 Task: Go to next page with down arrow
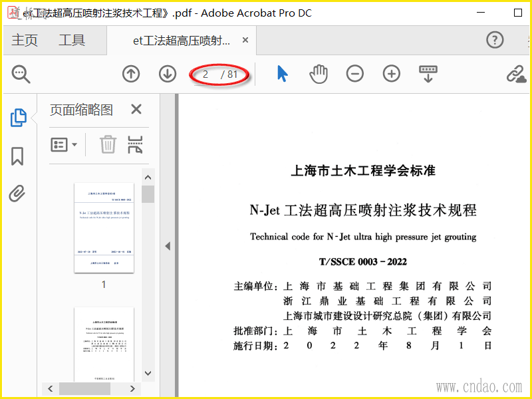click(x=168, y=74)
